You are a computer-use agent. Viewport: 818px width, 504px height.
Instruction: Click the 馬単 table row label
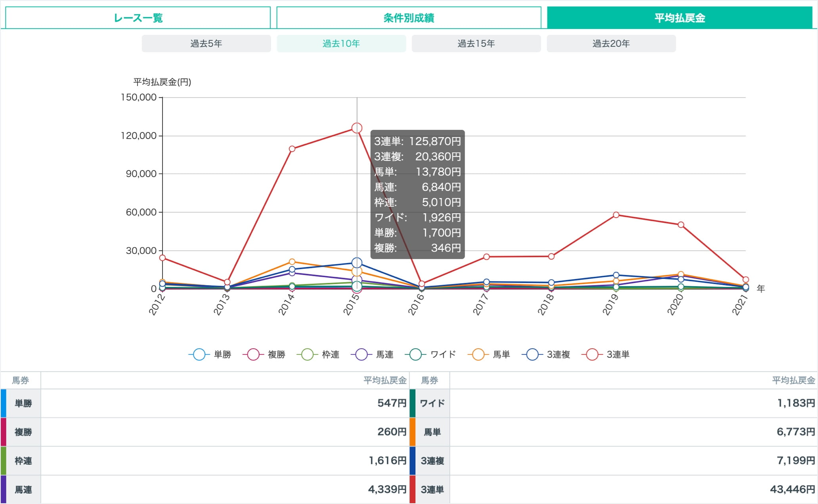coord(432,432)
